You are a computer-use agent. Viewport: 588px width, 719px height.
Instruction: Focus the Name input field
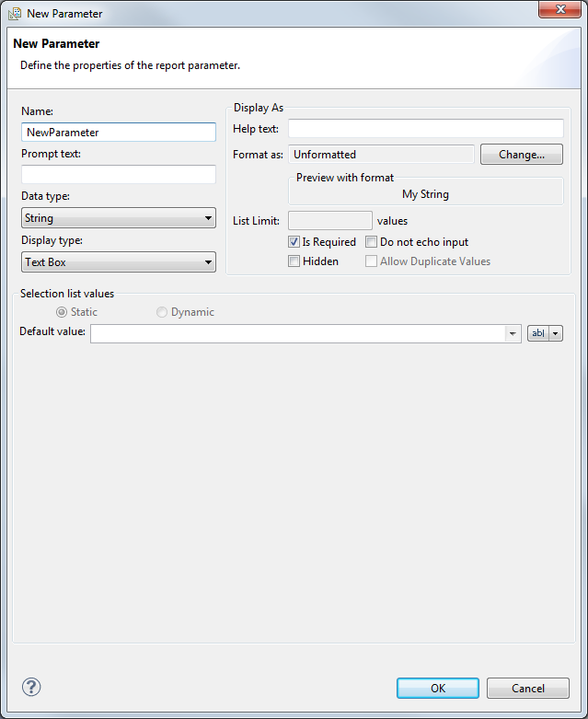119,132
